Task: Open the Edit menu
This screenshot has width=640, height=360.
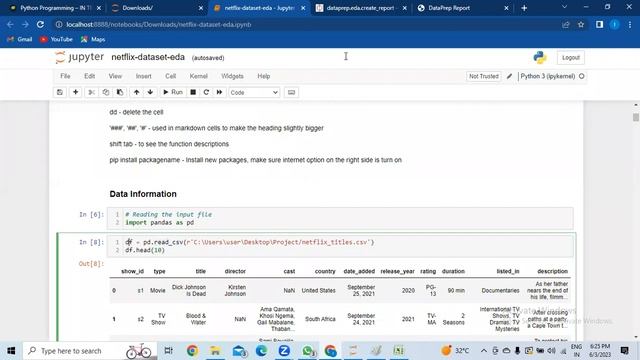Action: click(x=89, y=76)
